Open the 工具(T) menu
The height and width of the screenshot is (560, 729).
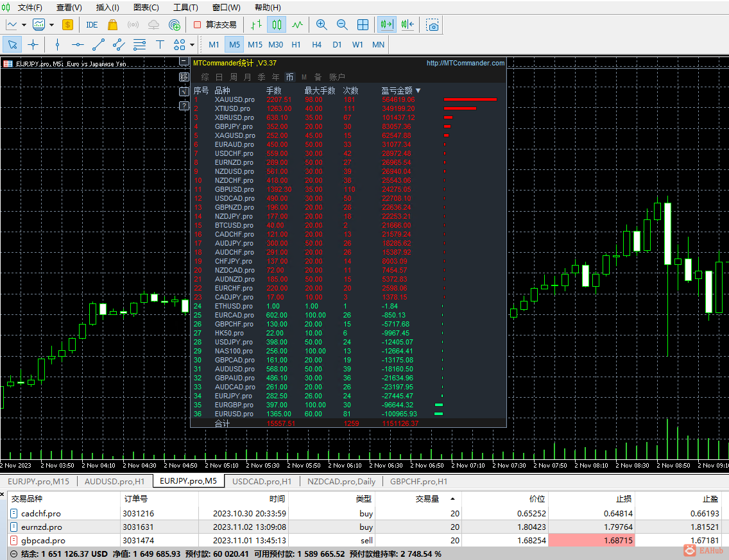(x=185, y=8)
